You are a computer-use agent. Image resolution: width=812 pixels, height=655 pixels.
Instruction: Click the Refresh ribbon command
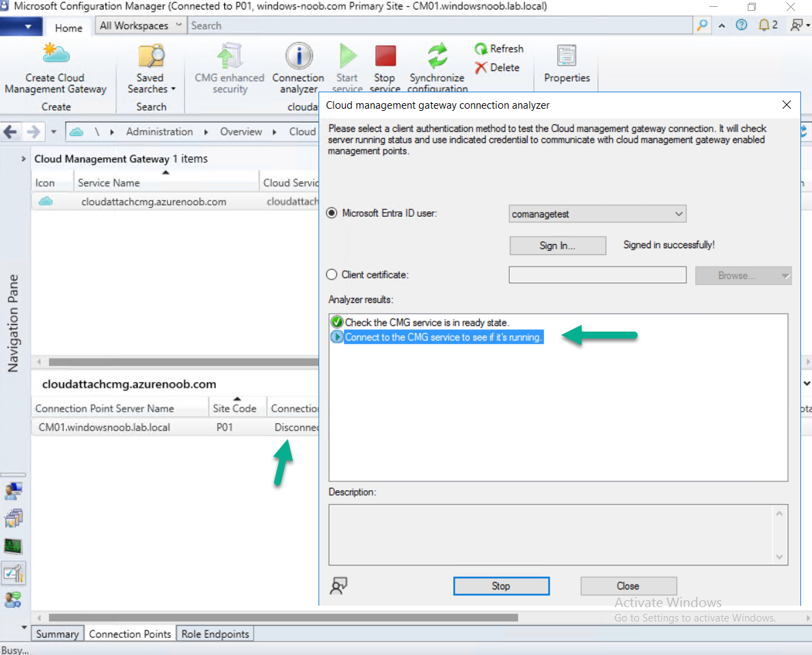point(499,49)
